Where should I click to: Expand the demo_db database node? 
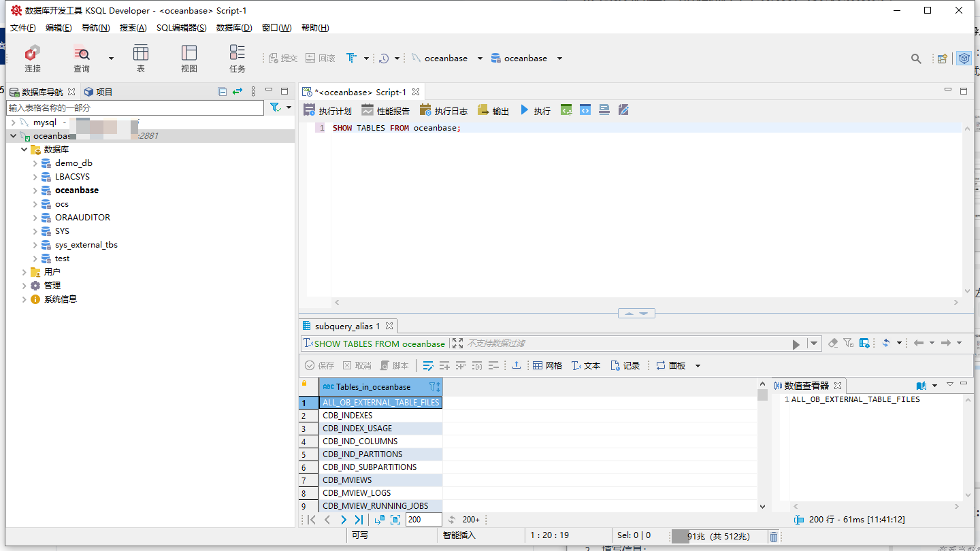coord(35,163)
